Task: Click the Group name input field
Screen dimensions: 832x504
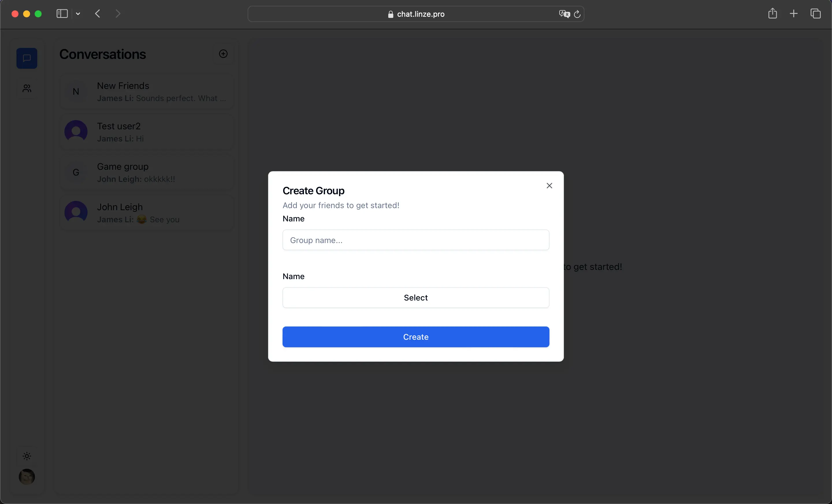Action: coord(416,240)
